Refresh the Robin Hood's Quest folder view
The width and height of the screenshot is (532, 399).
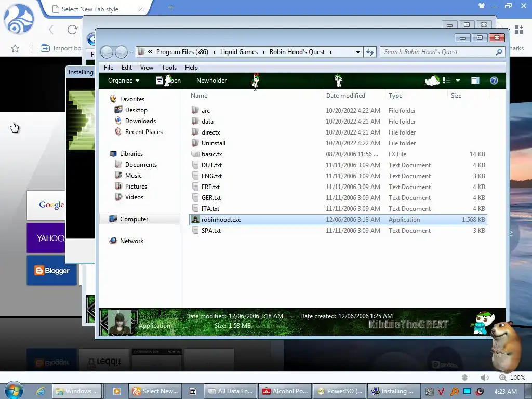pos(370,52)
